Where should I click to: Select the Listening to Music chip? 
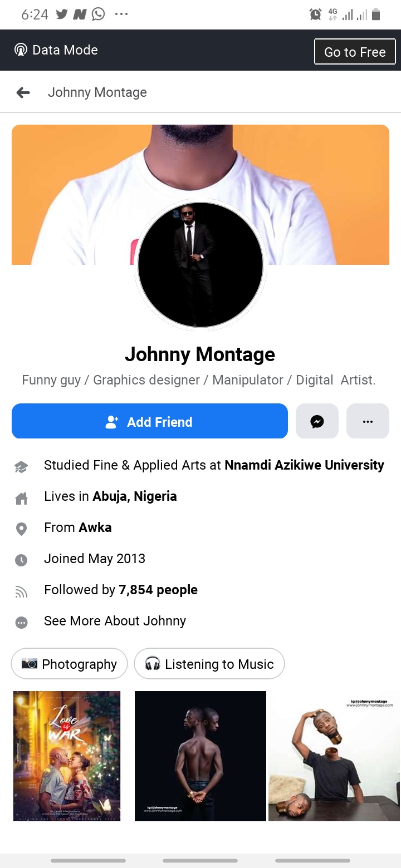click(209, 664)
